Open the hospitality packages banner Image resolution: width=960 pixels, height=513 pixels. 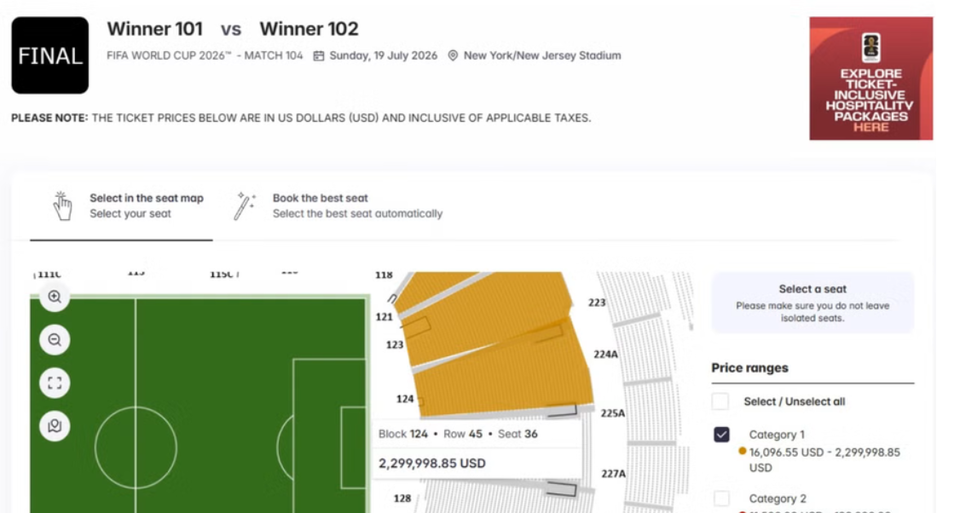[x=870, y=78]
